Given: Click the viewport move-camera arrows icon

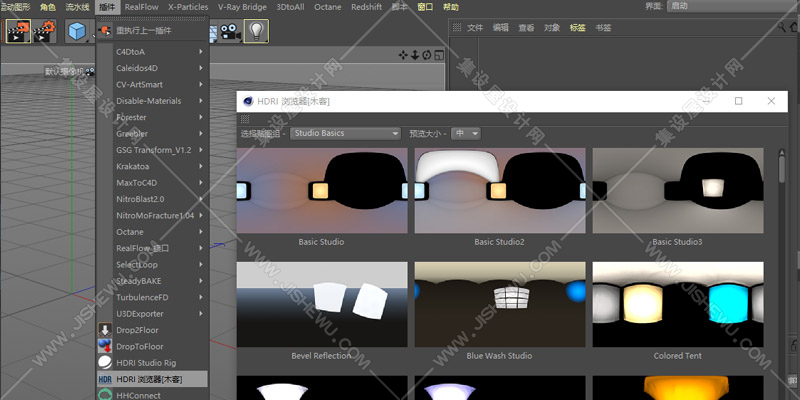Looking at the screenshot, I should coord(404,55).
